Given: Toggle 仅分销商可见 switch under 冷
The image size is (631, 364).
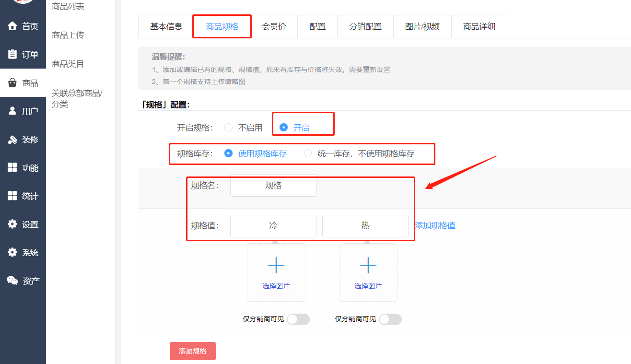Looking at the screenshot, I should tap(298, 319).
